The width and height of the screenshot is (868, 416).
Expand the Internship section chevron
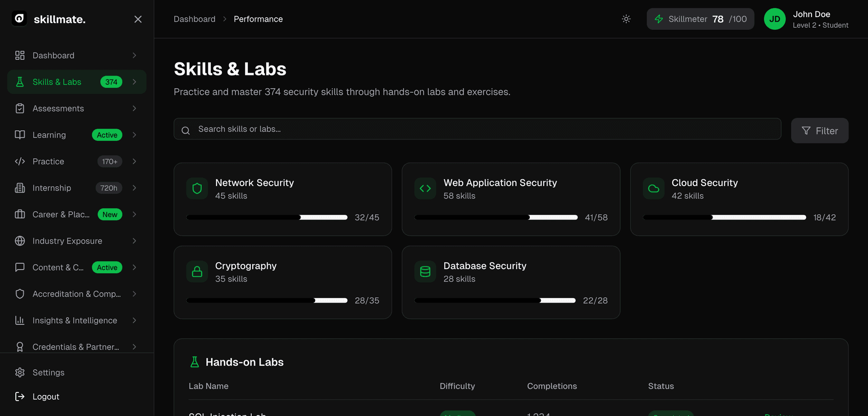click(x=134, y=188)
